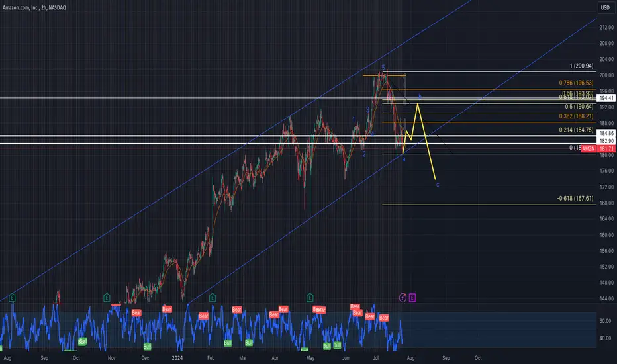Click the May label on the time axis
This screenshot has width=617, height=364.
pos(310,358)
